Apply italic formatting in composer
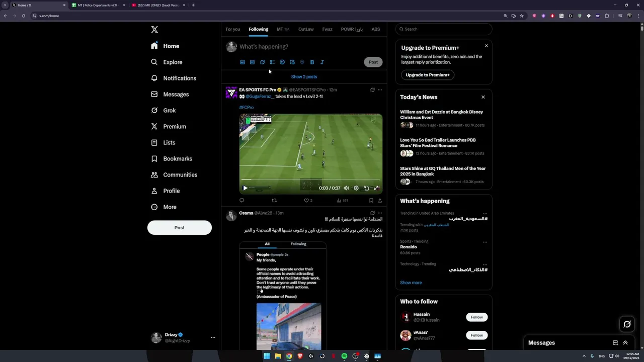The image size is (644, 362). click(x=322, y=62)
